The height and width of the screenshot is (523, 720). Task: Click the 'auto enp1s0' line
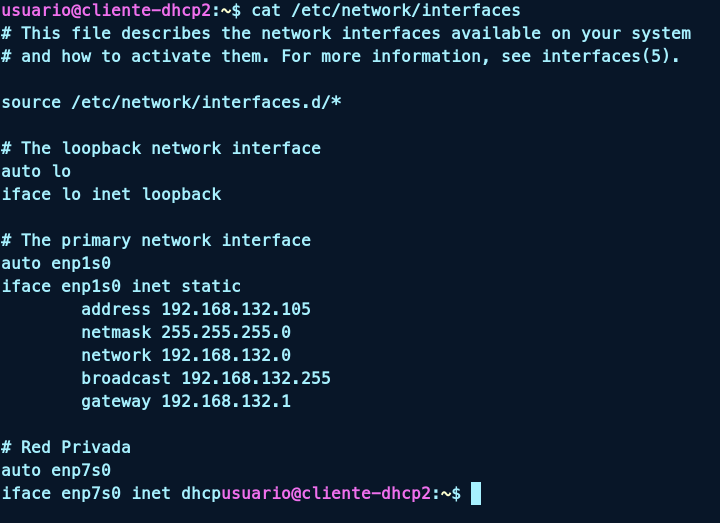pyautogui.click(x=56, y=263)
